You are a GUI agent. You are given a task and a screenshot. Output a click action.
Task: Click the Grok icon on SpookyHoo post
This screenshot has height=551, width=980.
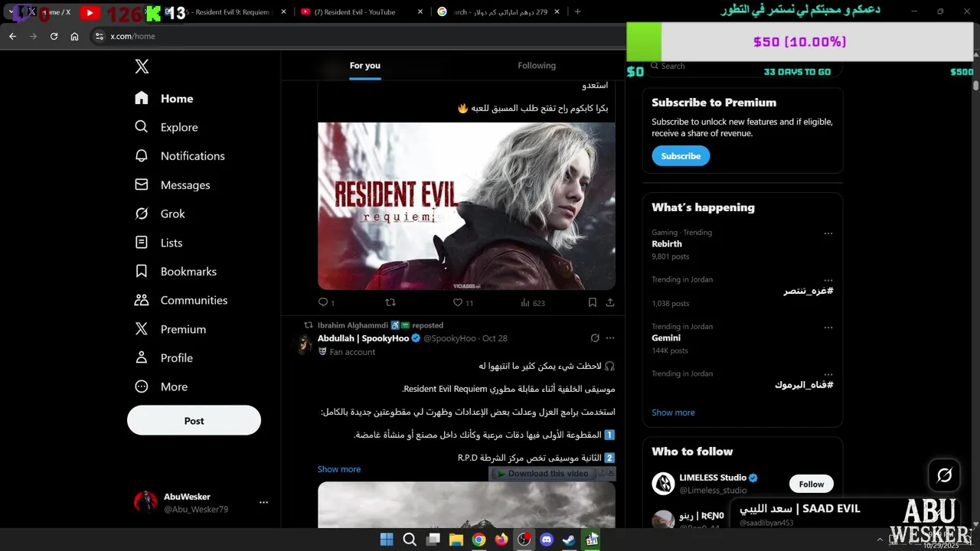(595, 338)
